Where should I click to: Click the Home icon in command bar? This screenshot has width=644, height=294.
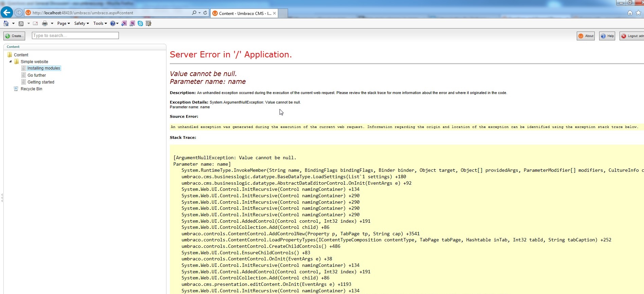point(6,23)
